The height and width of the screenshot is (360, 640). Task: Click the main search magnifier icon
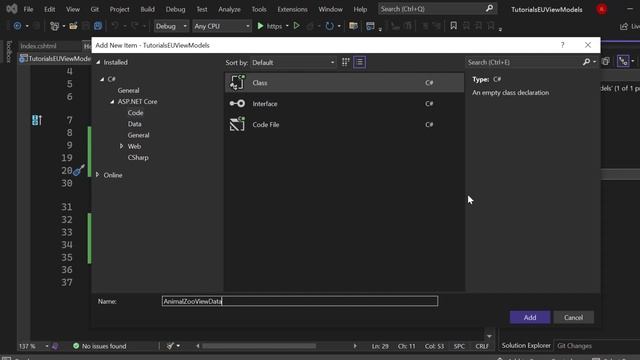(489, 9)
